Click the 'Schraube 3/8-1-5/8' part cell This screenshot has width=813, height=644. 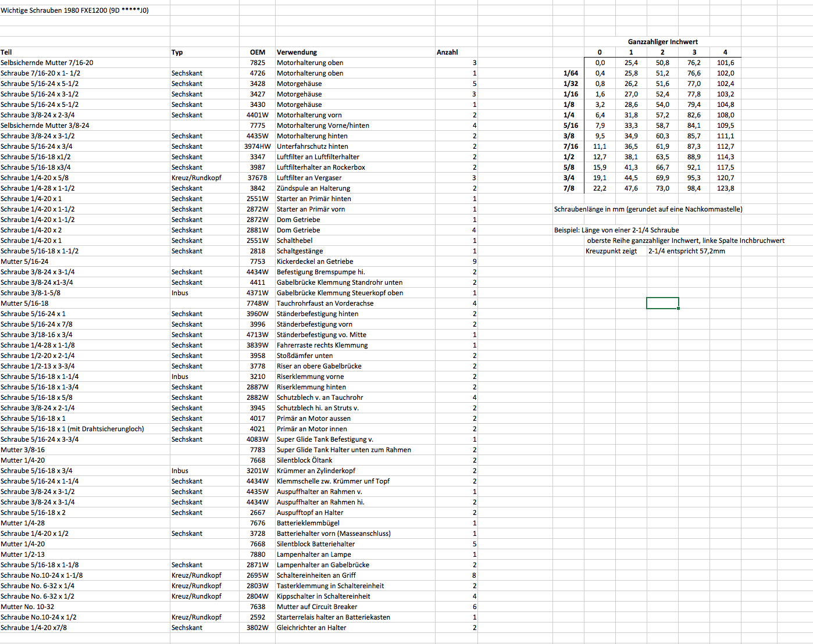pos(30,293)
